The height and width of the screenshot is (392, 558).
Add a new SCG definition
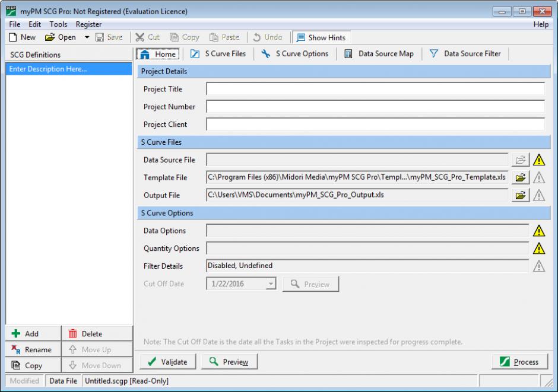pos(33,333)
